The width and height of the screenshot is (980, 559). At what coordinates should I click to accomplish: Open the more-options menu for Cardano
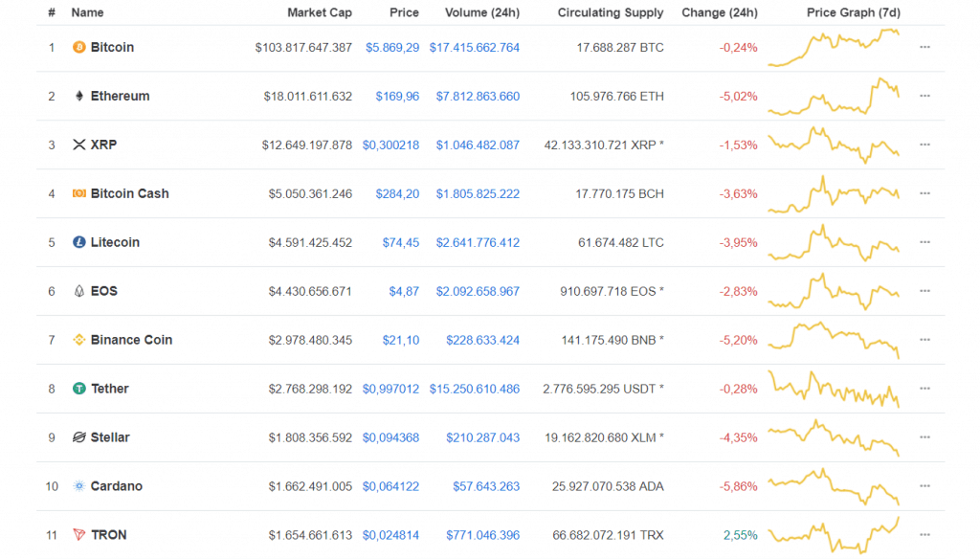click(x=924, y=486)
